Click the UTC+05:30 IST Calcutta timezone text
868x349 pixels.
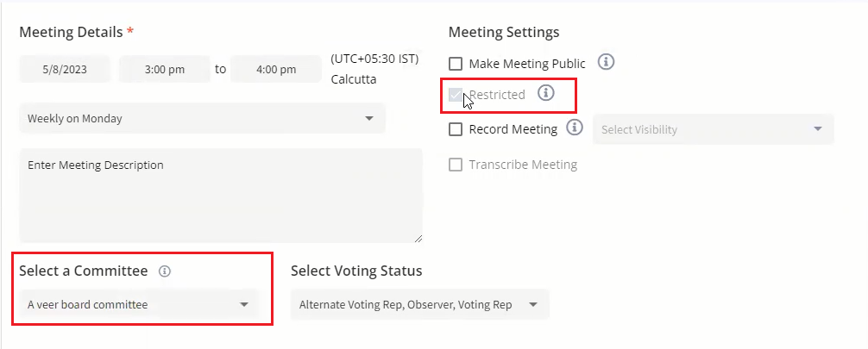click(x=374, y=69)
